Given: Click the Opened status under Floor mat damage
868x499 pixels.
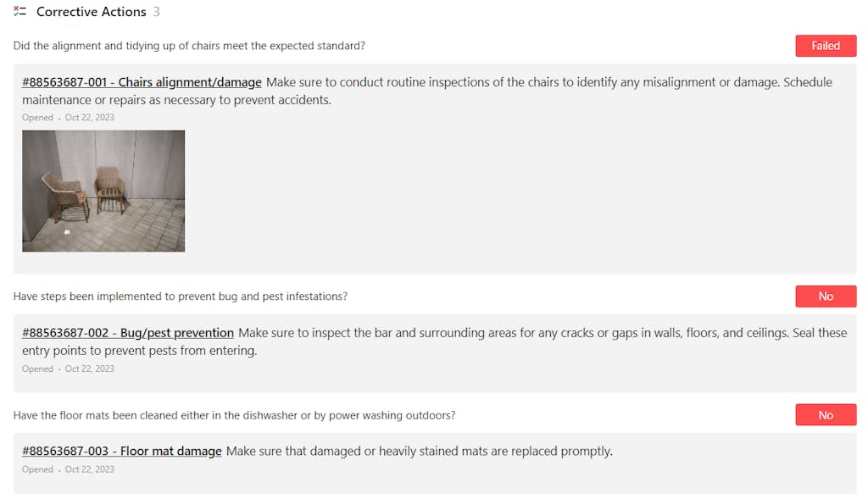Looking at the screenshot, I should pyautogui.click(x=37, y=469).
